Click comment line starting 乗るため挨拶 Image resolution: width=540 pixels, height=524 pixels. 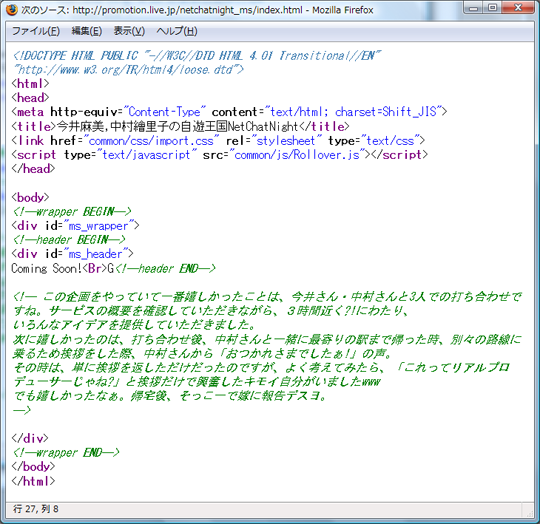point(202,354)
